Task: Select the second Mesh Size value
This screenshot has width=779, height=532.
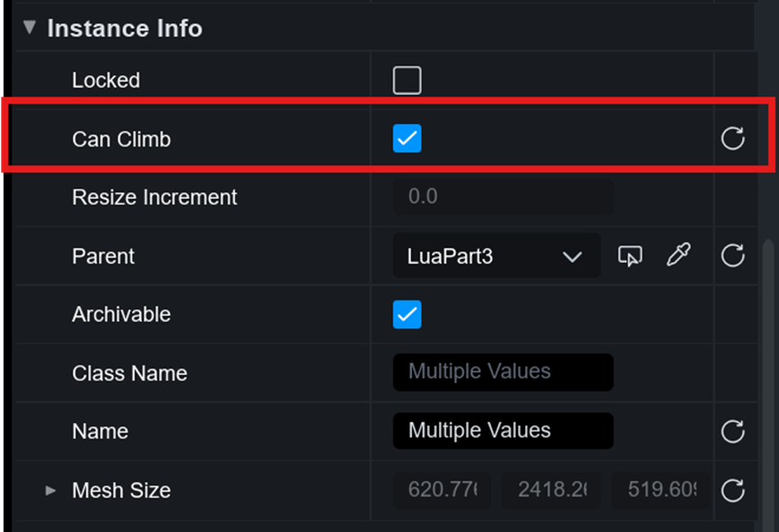Action: (x=551, y=491)
